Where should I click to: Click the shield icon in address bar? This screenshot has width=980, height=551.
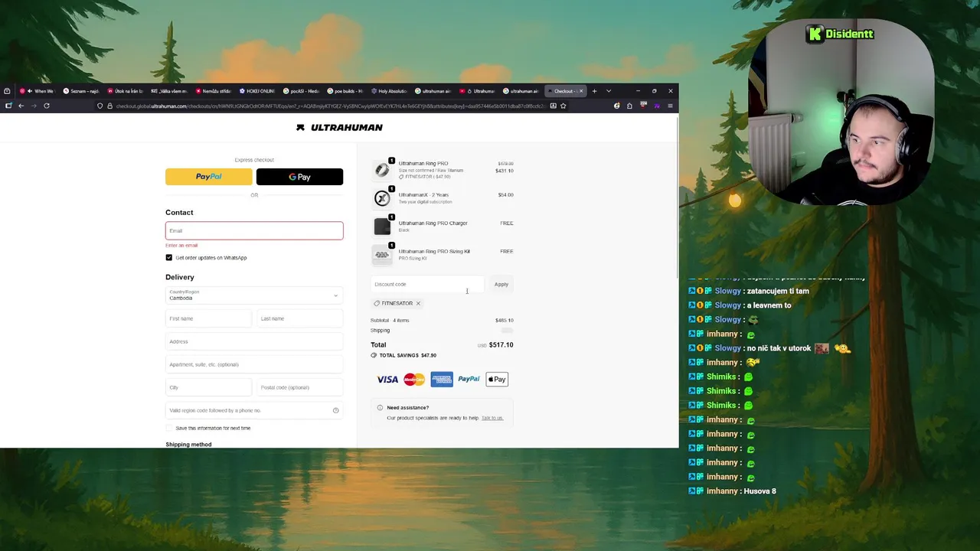100,106
